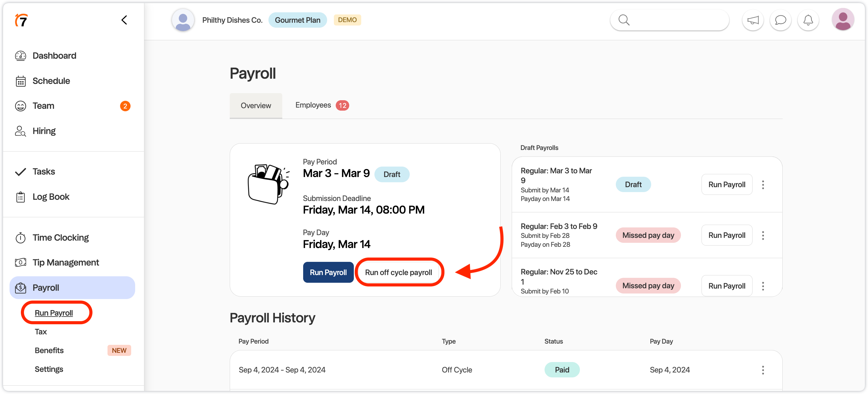
Task: Open Tip Management section
Action: 66,262
